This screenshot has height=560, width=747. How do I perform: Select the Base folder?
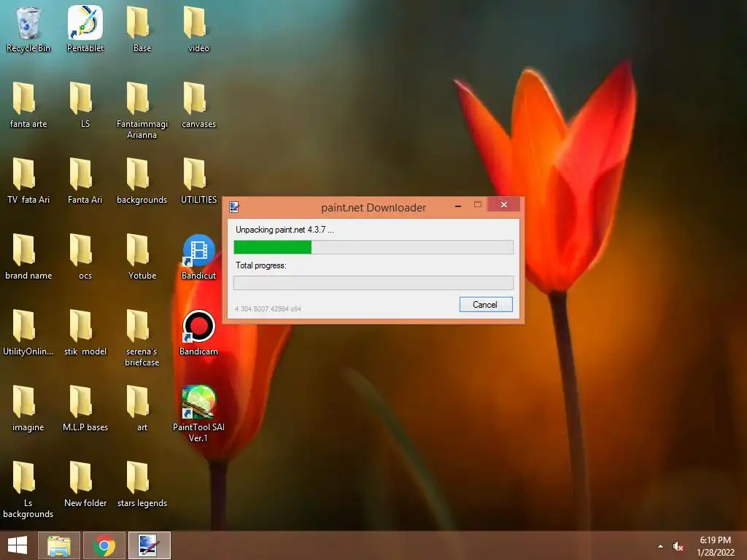coord(142,29)
